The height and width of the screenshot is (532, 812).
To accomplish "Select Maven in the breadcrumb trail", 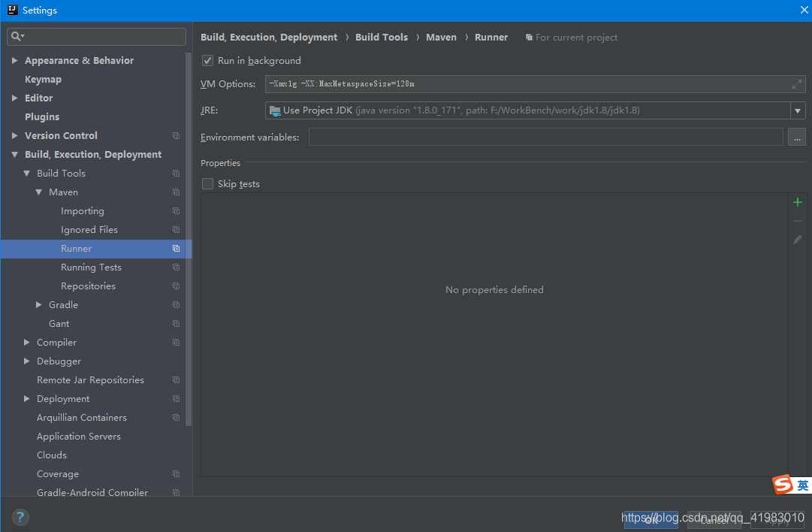I will (441, 37).
